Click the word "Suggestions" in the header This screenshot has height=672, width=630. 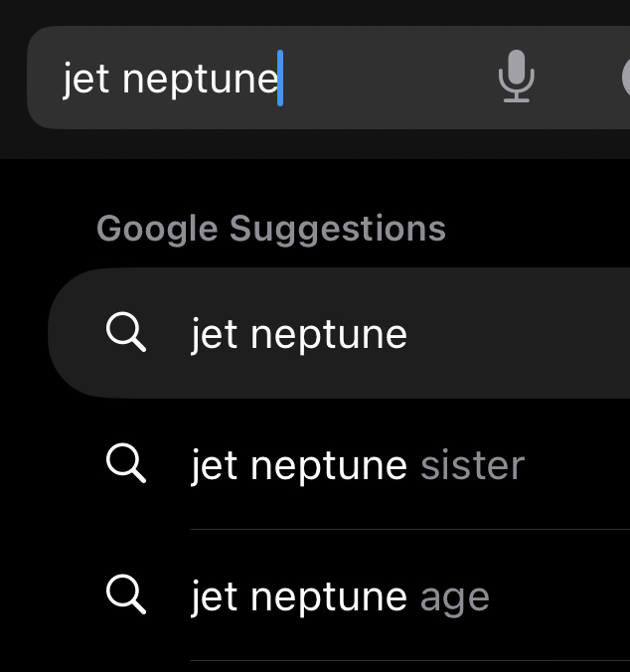338,230
